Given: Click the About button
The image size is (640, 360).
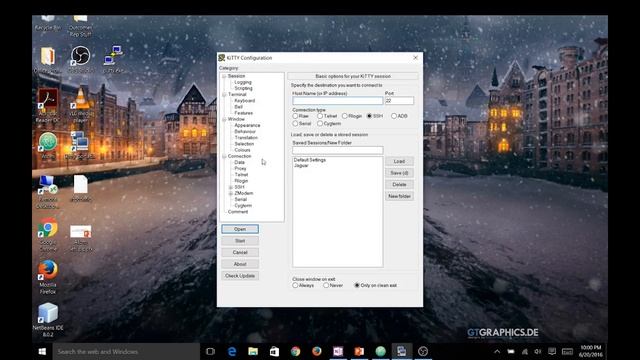Looking at the screenshot, I should point(240,264).
